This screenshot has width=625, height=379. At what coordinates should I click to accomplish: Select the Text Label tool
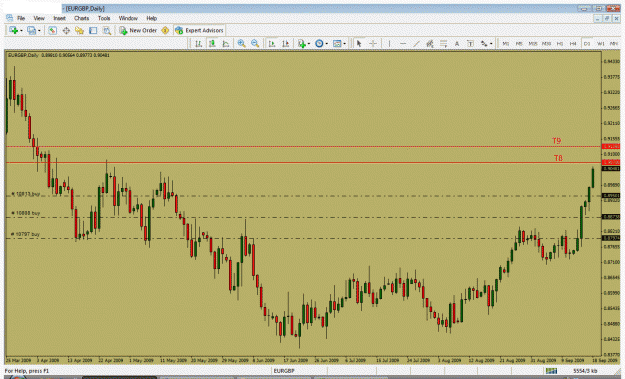pyautogui.click(x=470, y=43)
